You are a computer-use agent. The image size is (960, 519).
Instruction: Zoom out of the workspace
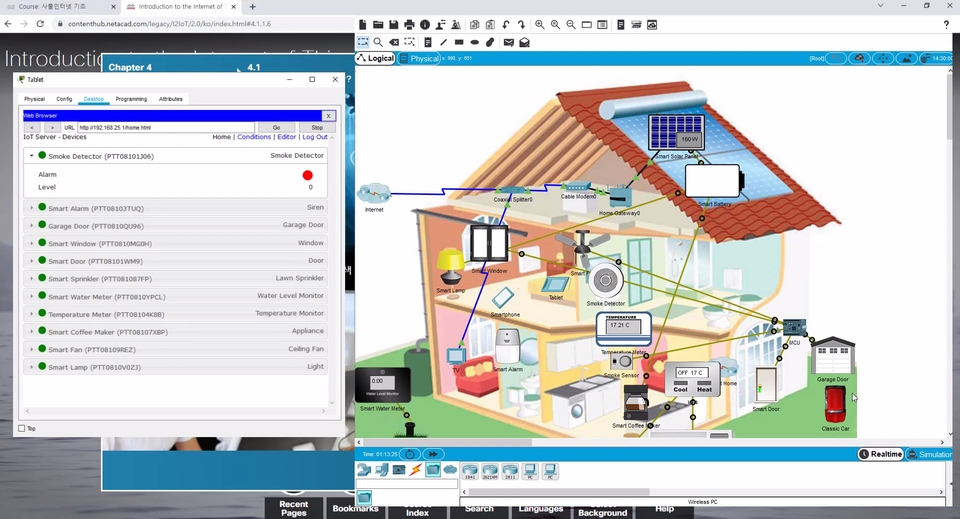click(571, 24)
